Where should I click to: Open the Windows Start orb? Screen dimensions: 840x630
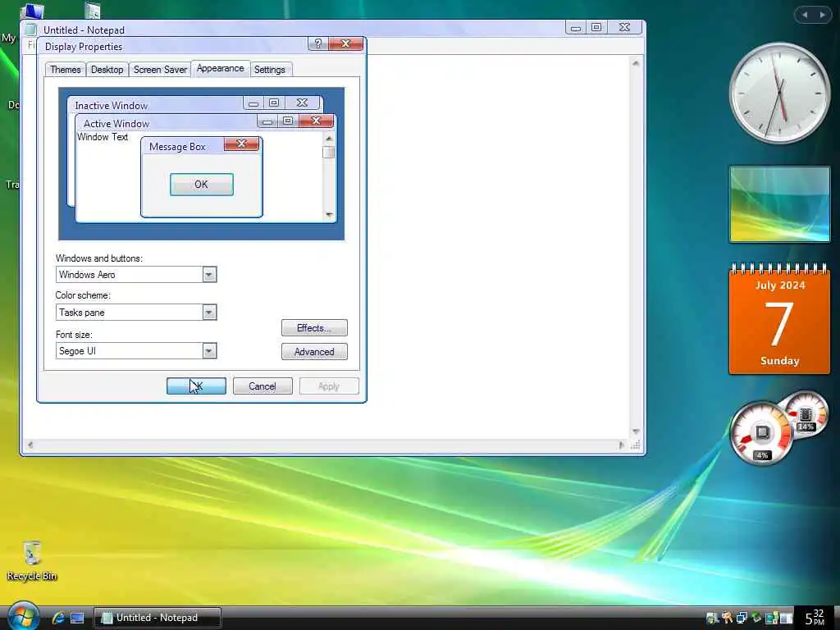(x=22, y=616)
